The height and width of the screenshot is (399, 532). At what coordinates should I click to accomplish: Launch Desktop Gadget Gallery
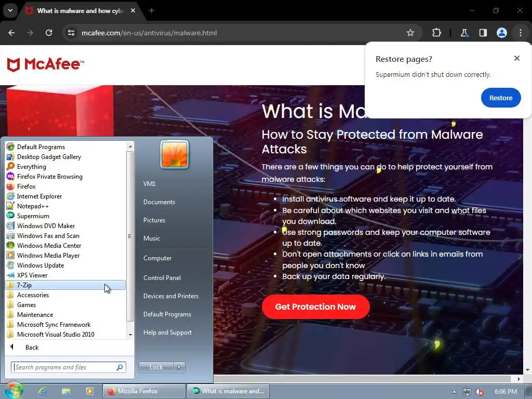(x=65, y=157)
